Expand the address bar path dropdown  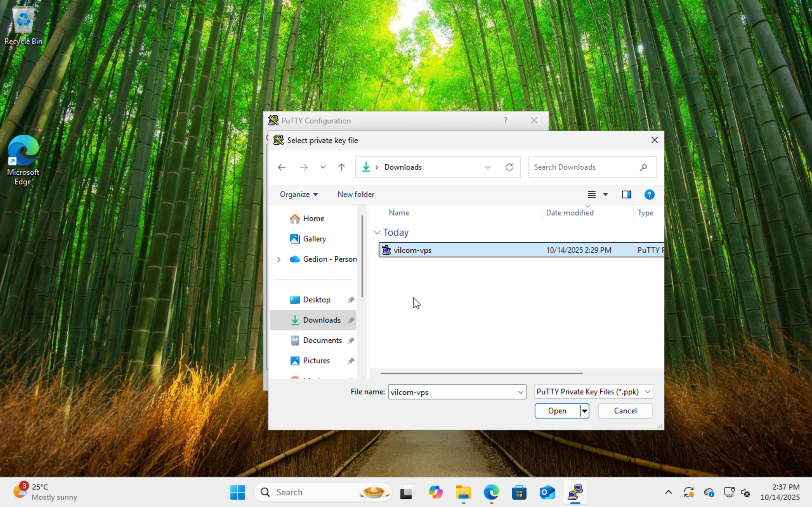tap(488, 167)
